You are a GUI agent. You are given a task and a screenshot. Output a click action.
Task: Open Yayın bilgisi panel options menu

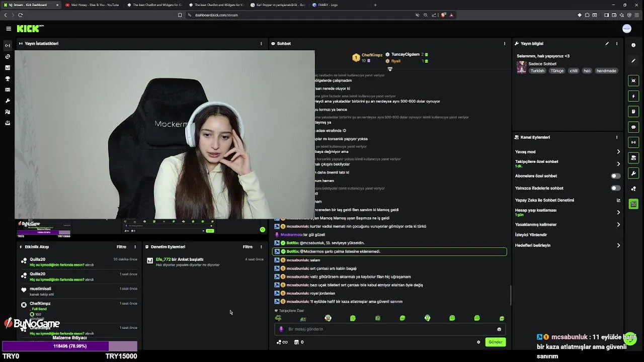(x=617, y=44)
